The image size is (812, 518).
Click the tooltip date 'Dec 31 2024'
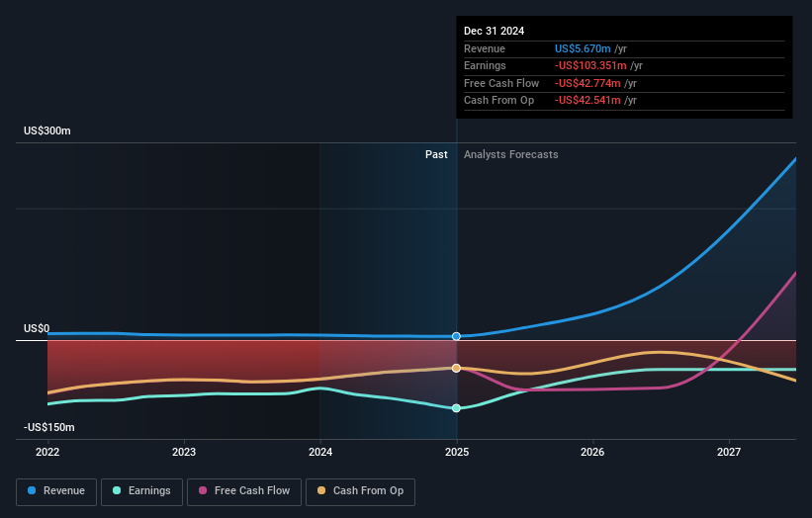(495, 31)
